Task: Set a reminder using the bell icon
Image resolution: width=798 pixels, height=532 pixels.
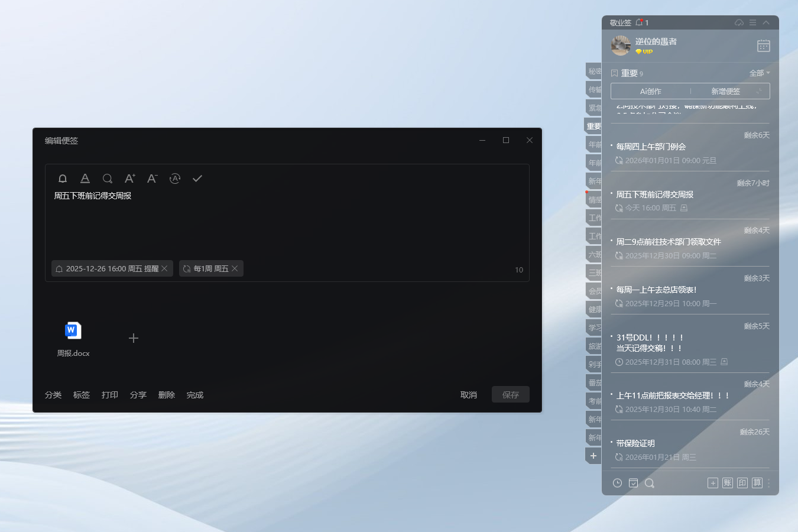Action: pos(63,179)
